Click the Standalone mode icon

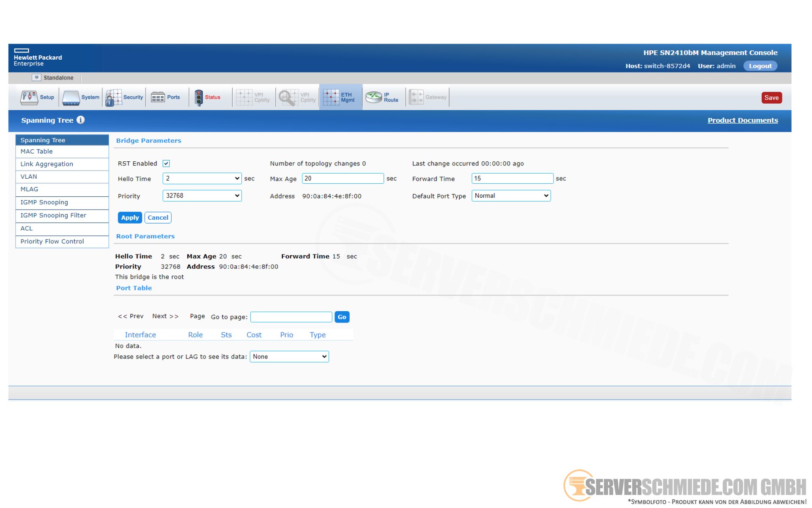[36, 77]
